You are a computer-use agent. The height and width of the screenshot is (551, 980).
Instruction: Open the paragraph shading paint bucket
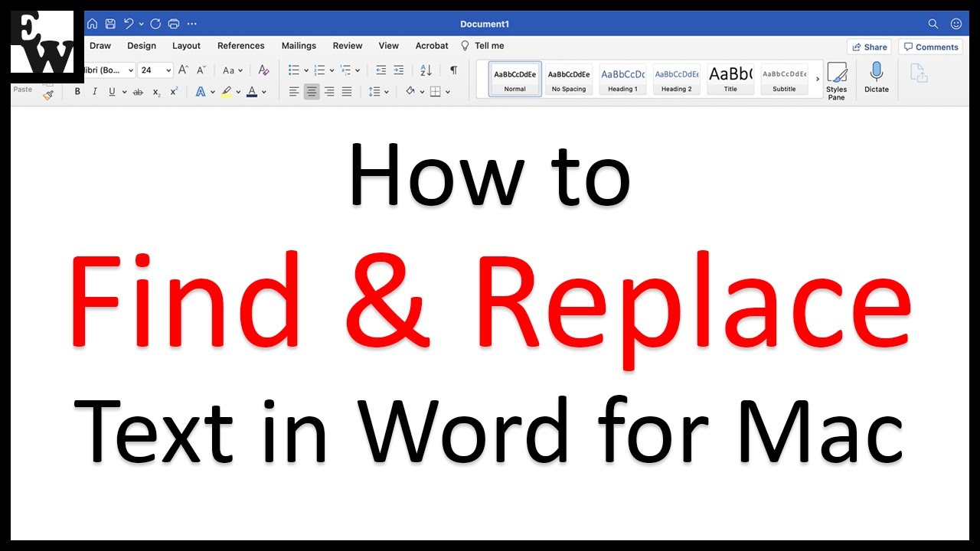(x=410, y=92)
